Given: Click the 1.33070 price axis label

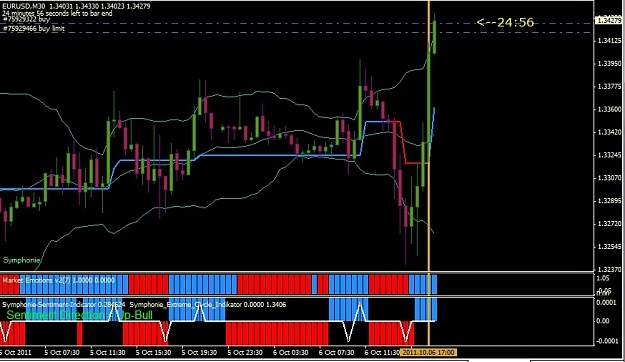Looking at the screenshot, I should (609, 178).
